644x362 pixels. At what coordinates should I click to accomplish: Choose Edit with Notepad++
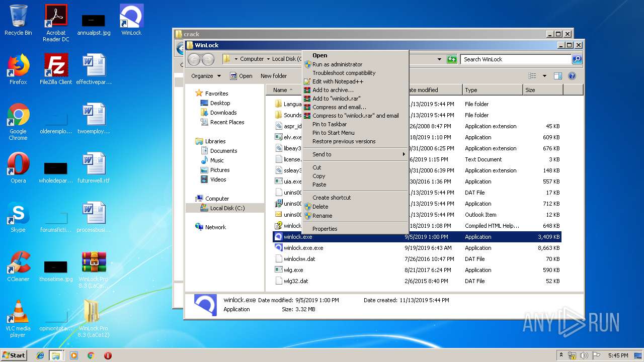click(x=355, y=81)
